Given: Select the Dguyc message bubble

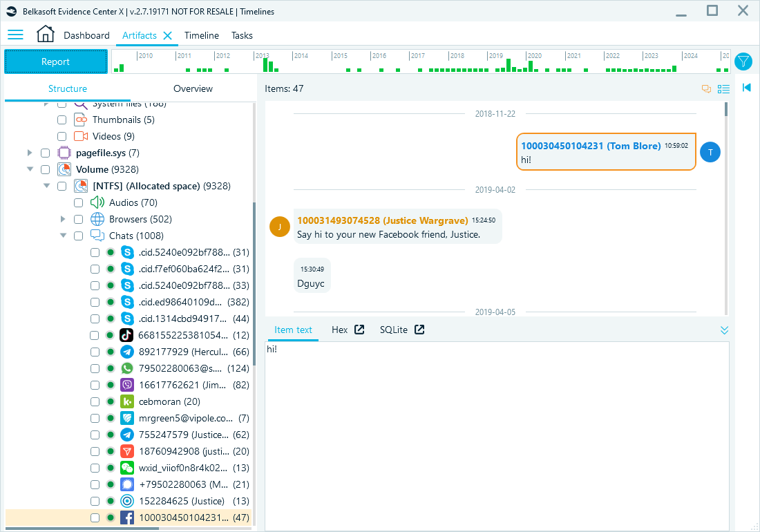Looking at the screenshot, I should (312, 276).
